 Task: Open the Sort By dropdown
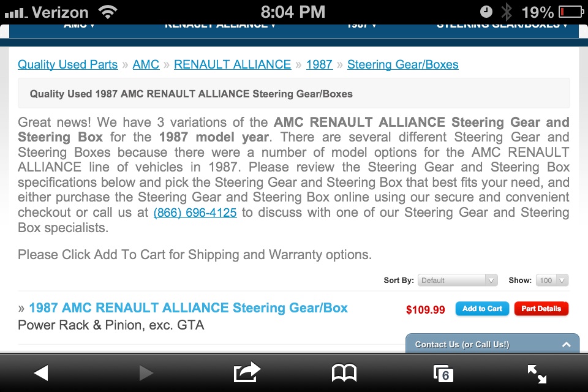coord(458,280)
